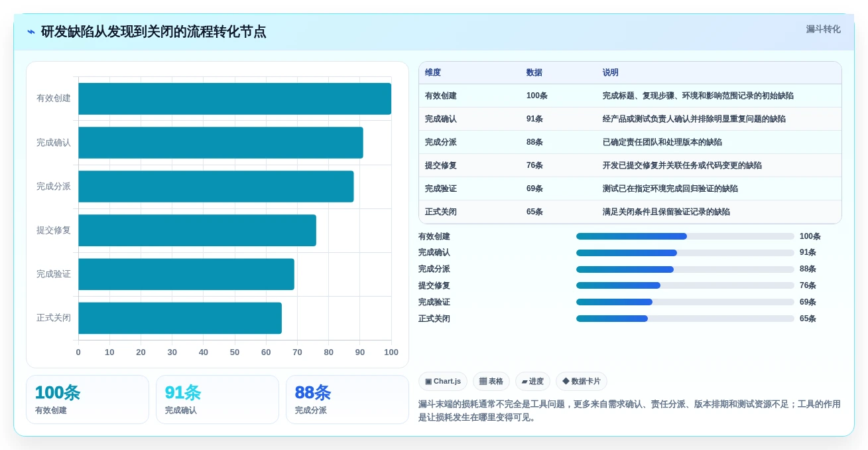Click the 提交修复 bar in the chart
This screenshot has width=868, height=450.
pyautogui.click(x=197, y=230)
